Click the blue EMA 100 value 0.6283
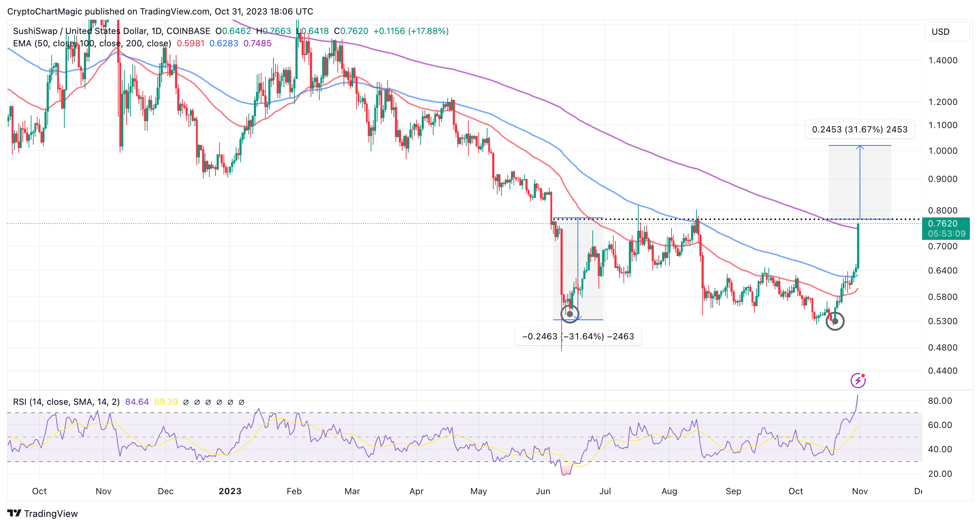Image resolution: width=980 pixels, height=526 pixels. tap(224, 43)
